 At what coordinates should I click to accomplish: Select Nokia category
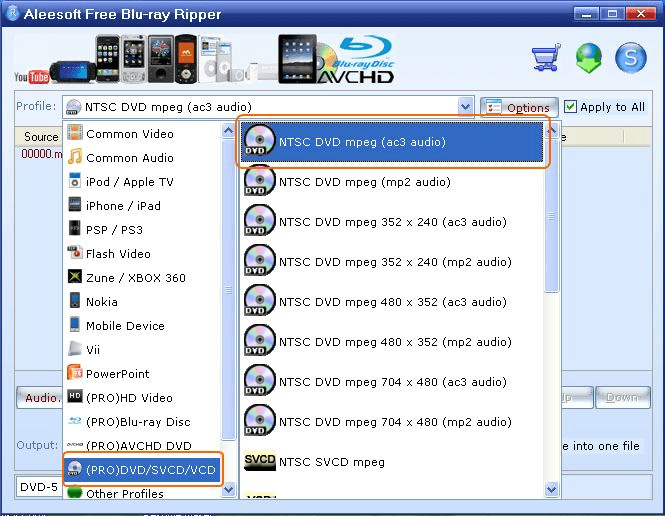pos(142,301)
